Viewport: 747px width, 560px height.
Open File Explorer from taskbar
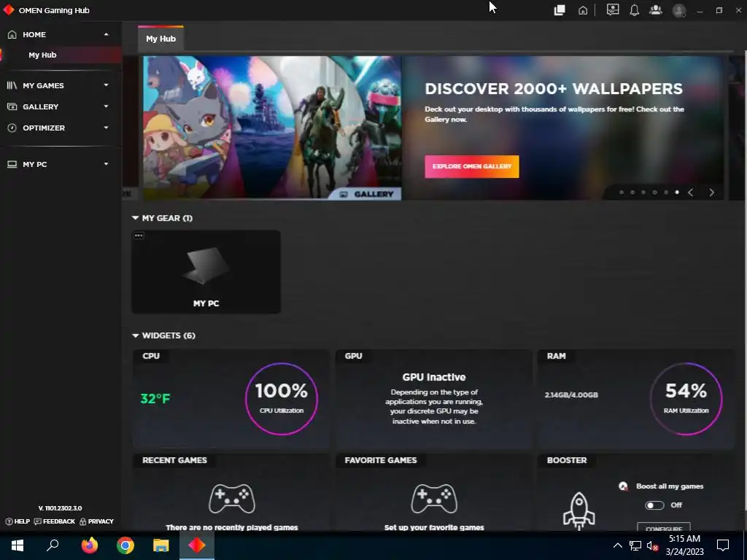pyautogui.click(x=161, y=545)
